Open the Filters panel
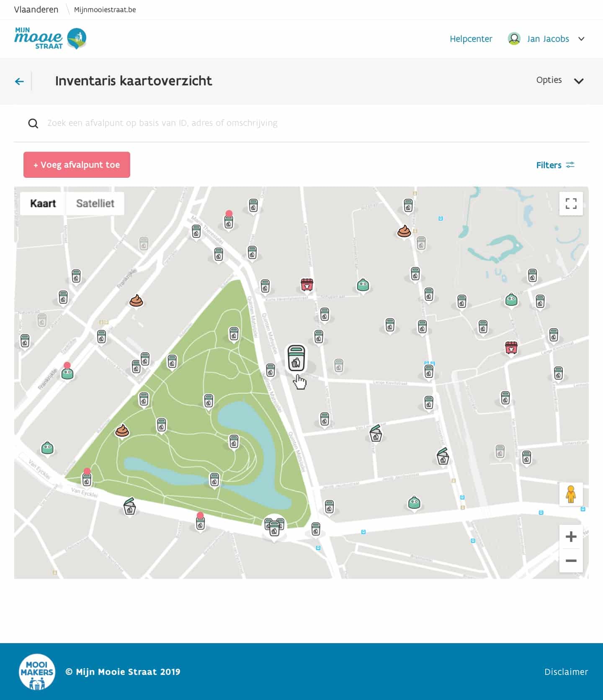This screenshot has width=603, height=700. pos(555,165)
